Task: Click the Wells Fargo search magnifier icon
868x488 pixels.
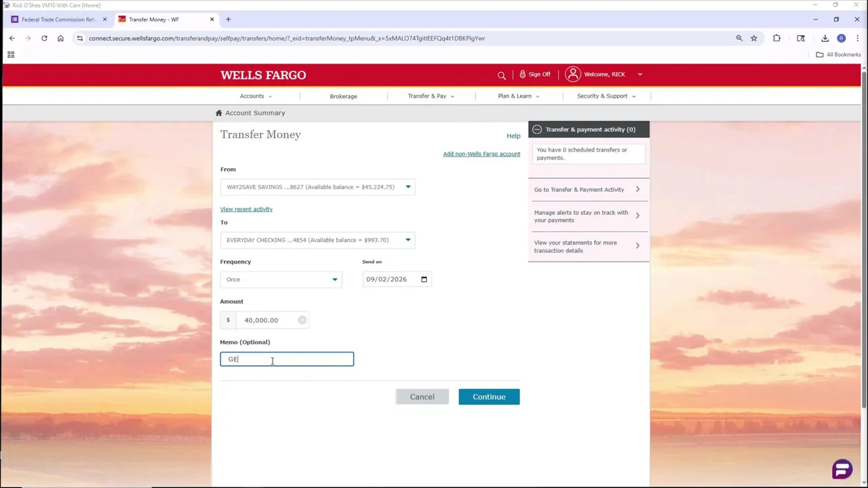Action: pos(502,75)
